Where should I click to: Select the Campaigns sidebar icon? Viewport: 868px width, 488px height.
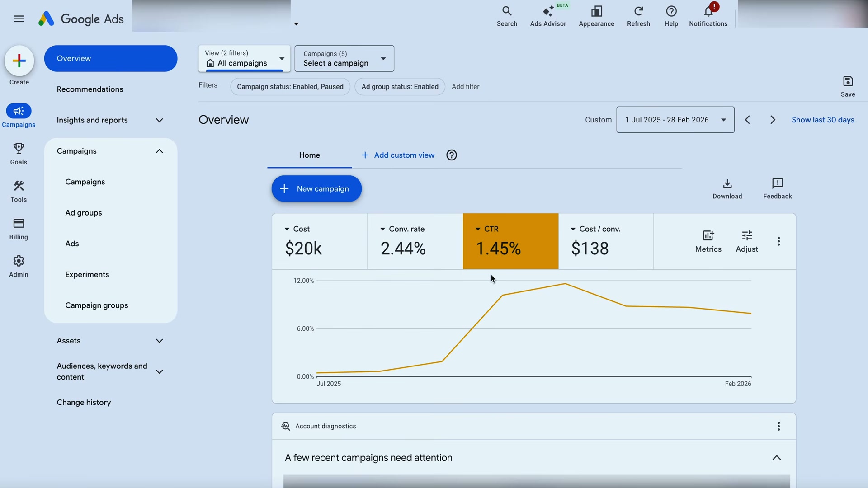19,115
